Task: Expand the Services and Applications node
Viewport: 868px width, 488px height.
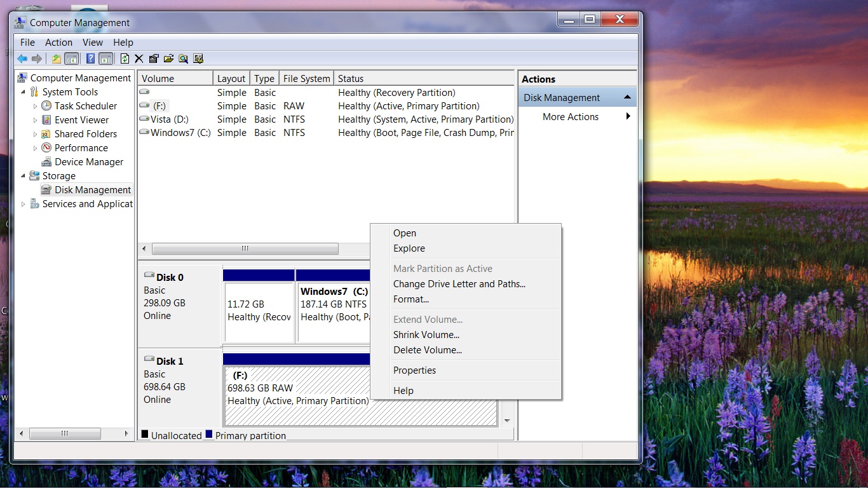Action: (x=24, y=204)
